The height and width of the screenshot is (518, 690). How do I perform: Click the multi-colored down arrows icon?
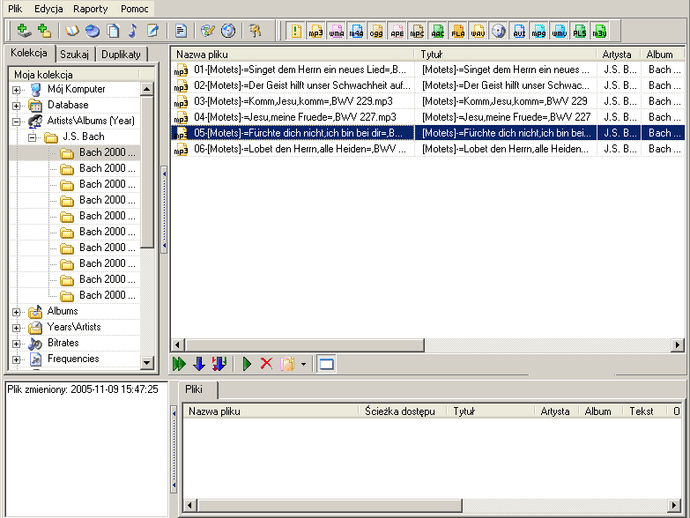(219, 364)
